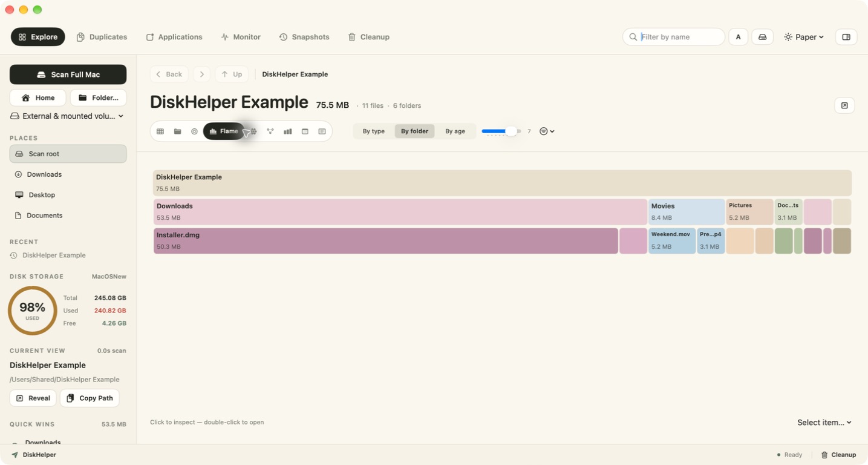This screenshot has width=868, height=465.
Task: Select the Doc...ts 3.1 MB block
Action: tap(789, 212)
